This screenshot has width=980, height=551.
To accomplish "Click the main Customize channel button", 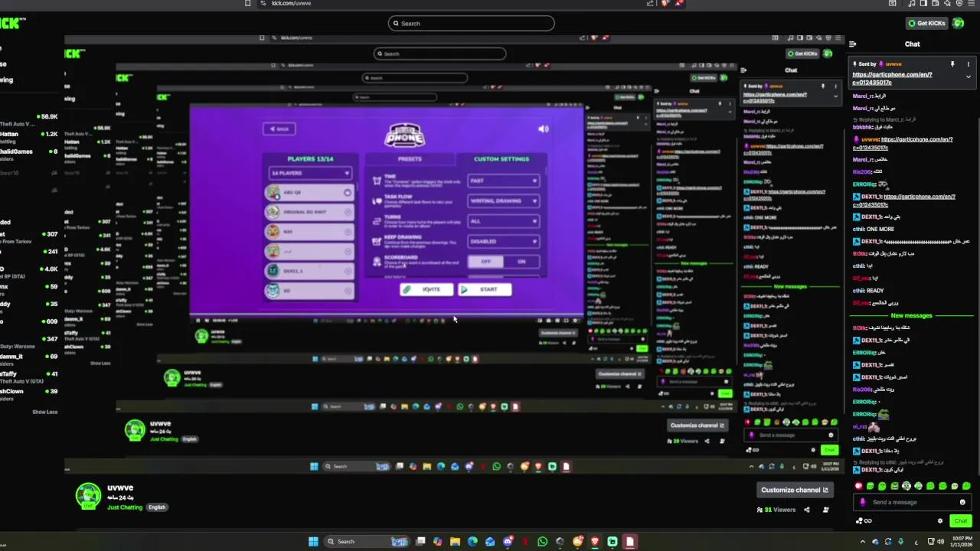I will point(794,490).
